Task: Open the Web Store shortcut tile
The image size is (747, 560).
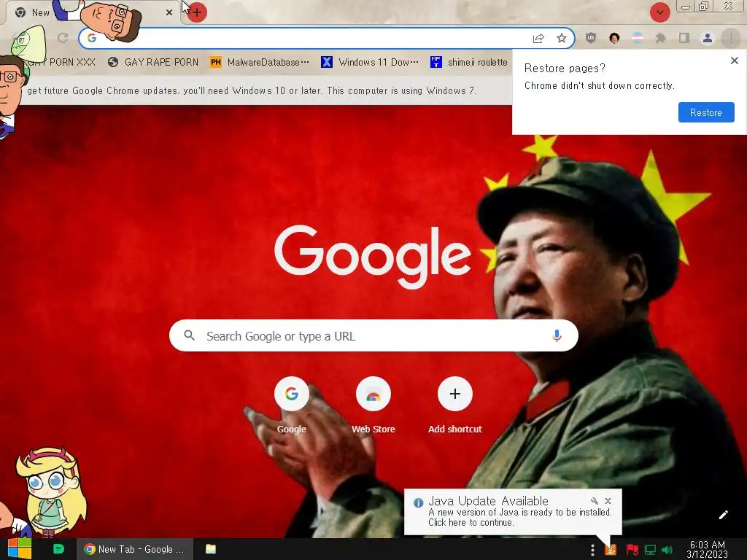Action: [373, 405]
